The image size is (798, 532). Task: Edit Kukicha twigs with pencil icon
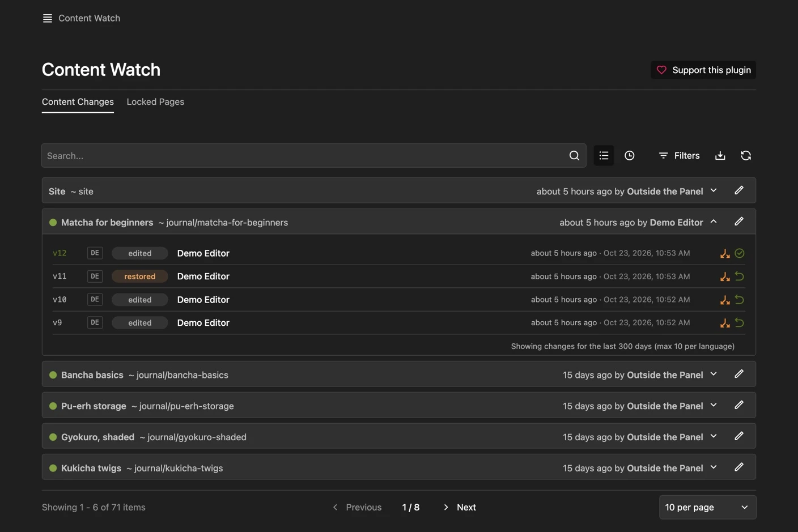click(739, 468)
